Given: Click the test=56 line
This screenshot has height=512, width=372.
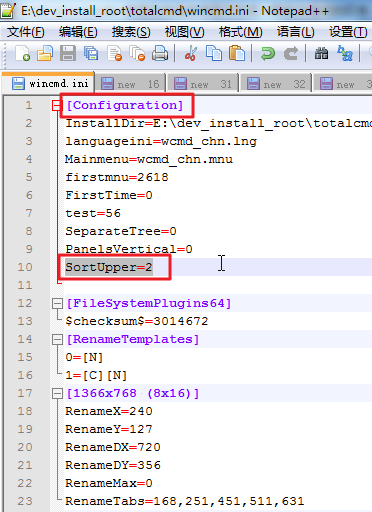Looking at the screenshot, I should click(93, 213).
